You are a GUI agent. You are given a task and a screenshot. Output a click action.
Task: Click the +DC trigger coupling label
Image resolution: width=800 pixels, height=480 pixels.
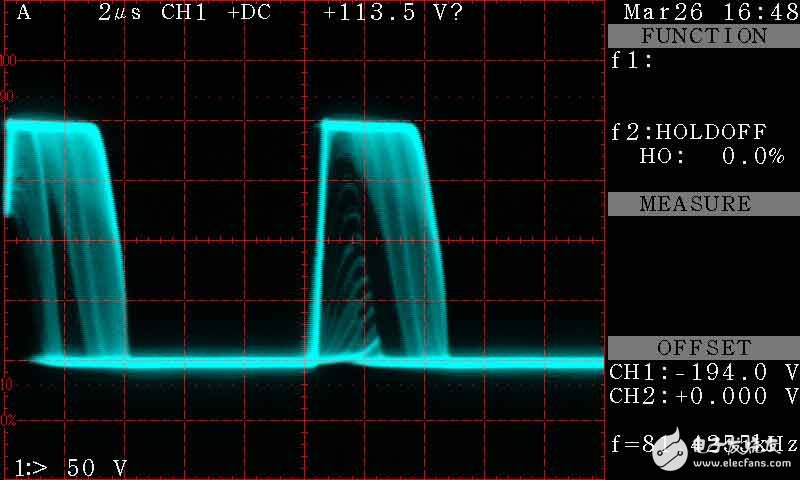click(249, 12)
